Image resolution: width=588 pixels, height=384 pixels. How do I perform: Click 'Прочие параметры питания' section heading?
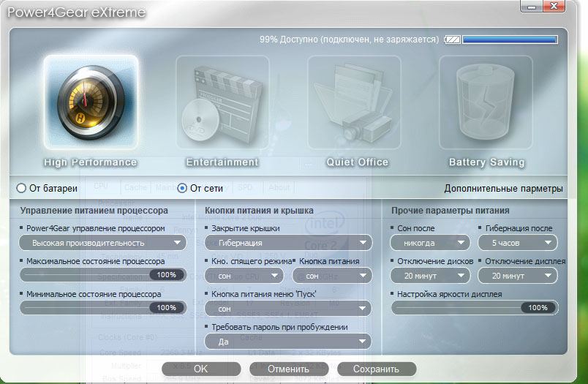click(x=451, y=211)
